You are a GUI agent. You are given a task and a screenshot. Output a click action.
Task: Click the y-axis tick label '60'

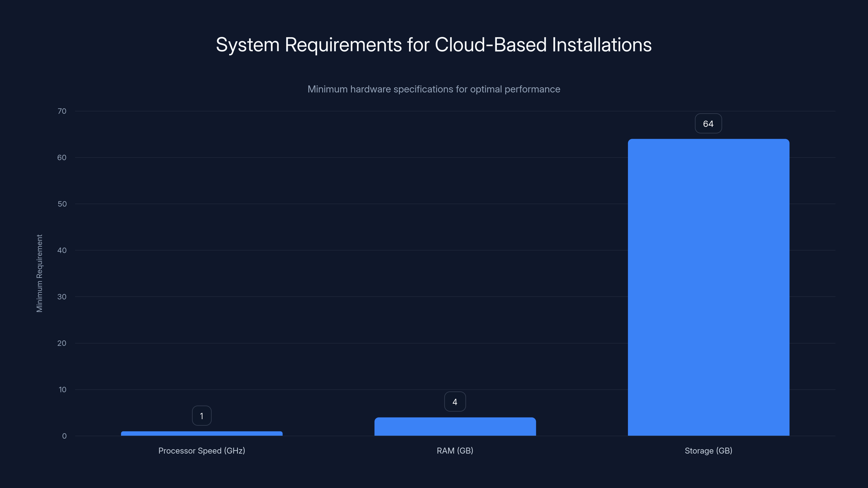pyautogui.click(x=62, y=158)
